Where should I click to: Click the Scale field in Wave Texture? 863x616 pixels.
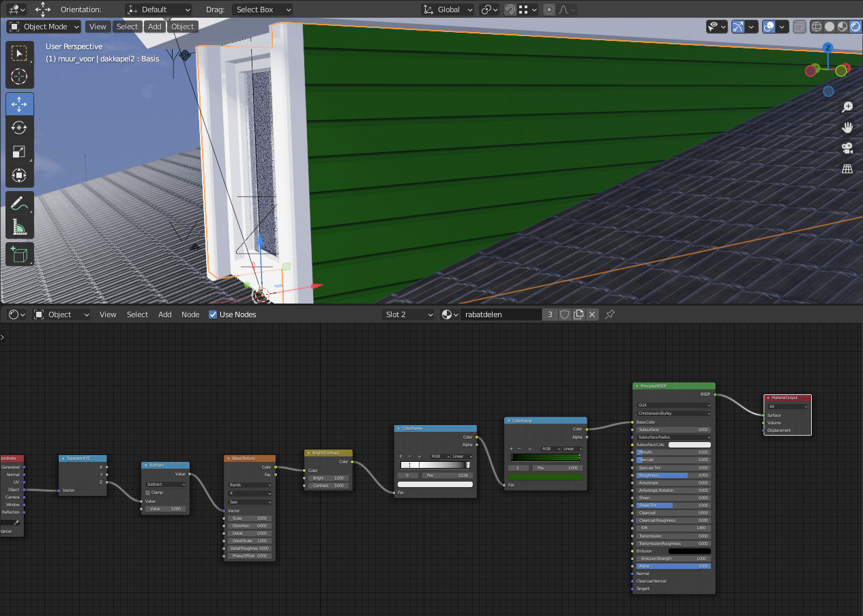[250, 518]
